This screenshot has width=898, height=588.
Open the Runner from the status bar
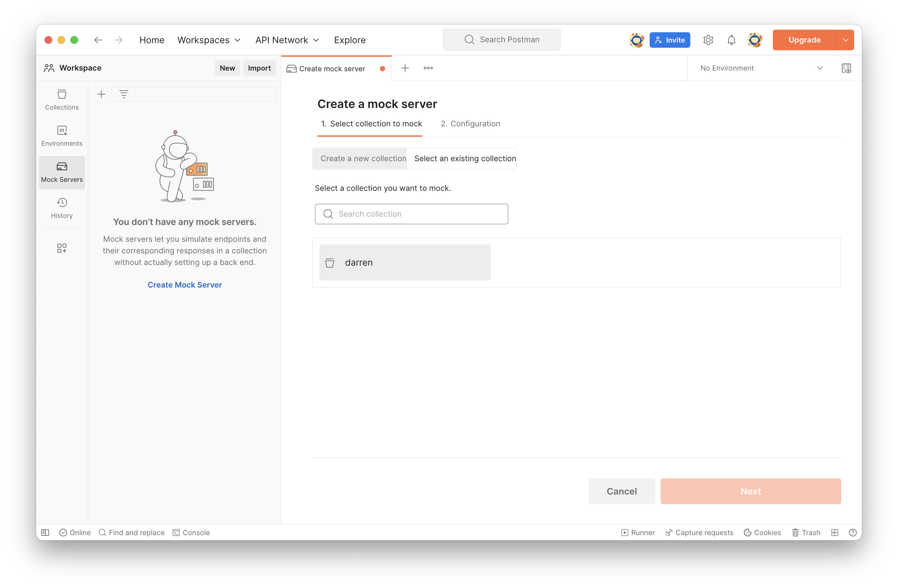(638, 532)
